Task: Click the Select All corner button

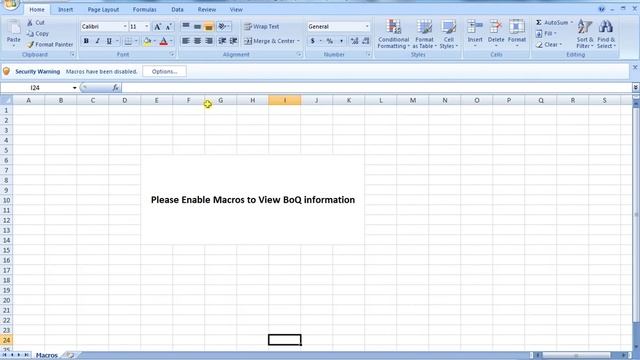Action: pyautogui.click(x=6, y=100)
